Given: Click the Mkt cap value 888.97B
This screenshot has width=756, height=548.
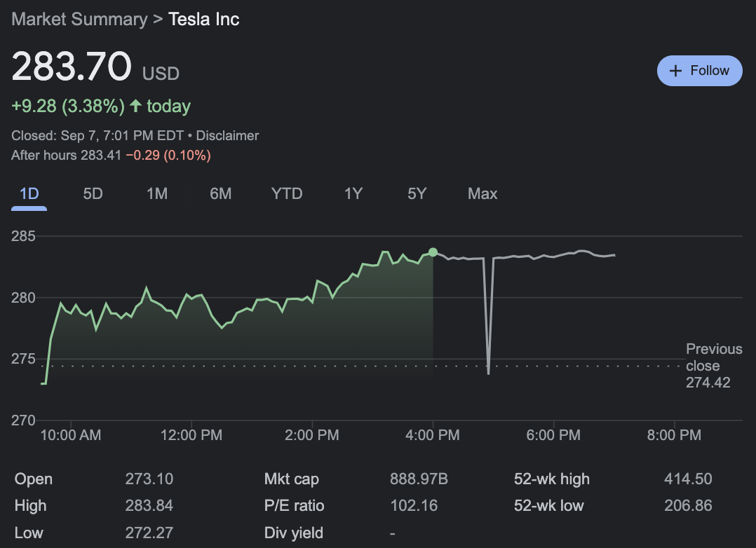Looking at the screenshot, I should point(419,479).
